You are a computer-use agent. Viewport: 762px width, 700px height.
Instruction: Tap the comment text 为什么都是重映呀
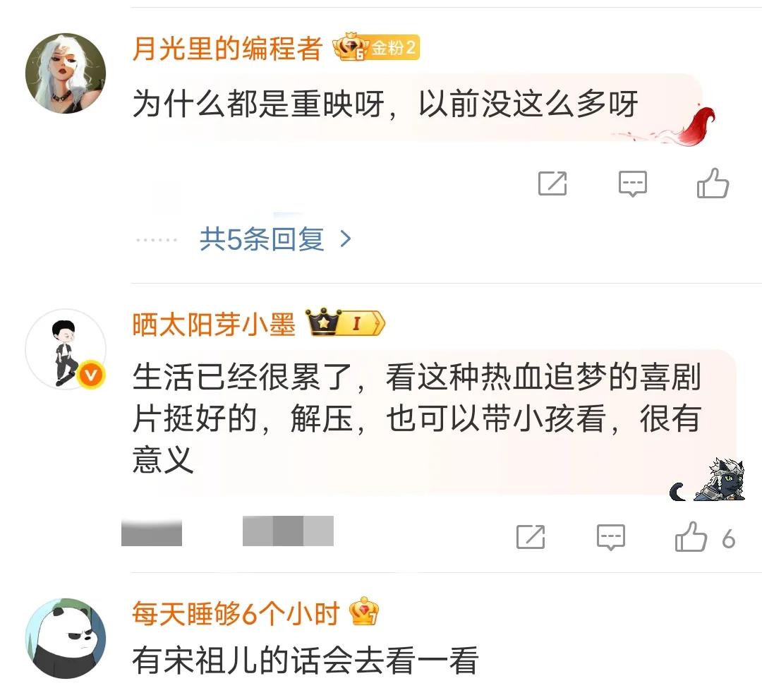(258, 104)
